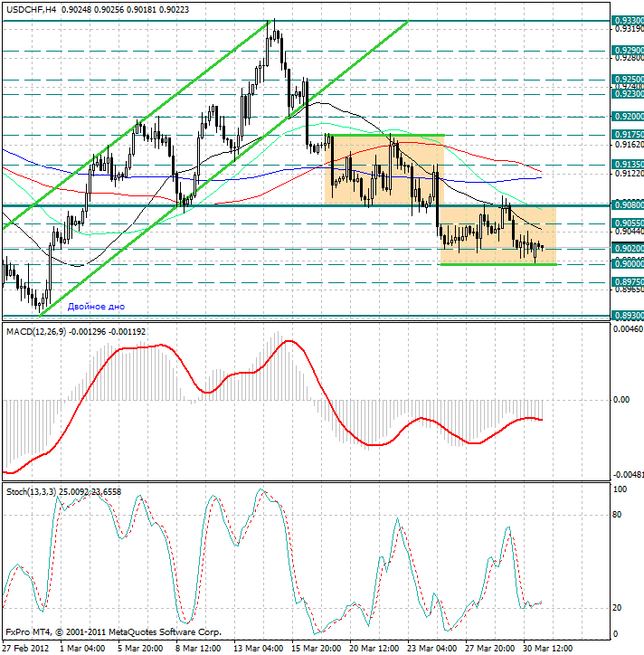This screenshot has height=655, width=644.
Task: Click the 27 Feb 2012 date label
Action: tap(25, 649)
